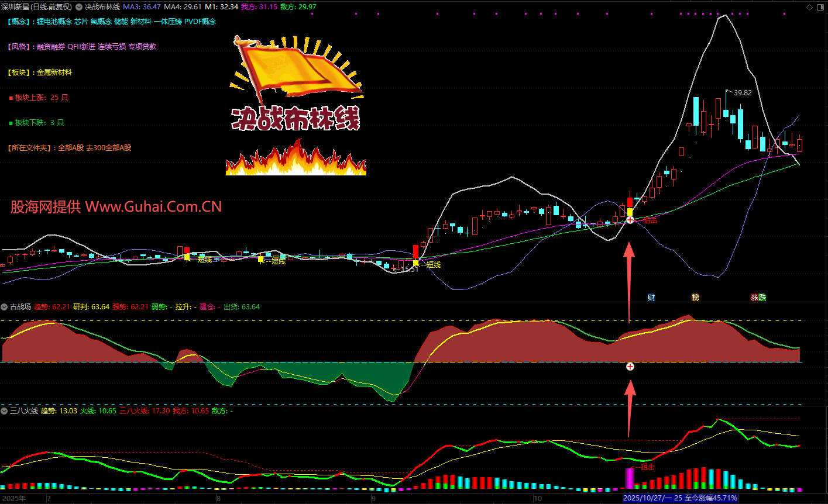Open the 三八火线 indicator dropdown
Viewport: 828px width, 504px height.
(x=4, y=411)
